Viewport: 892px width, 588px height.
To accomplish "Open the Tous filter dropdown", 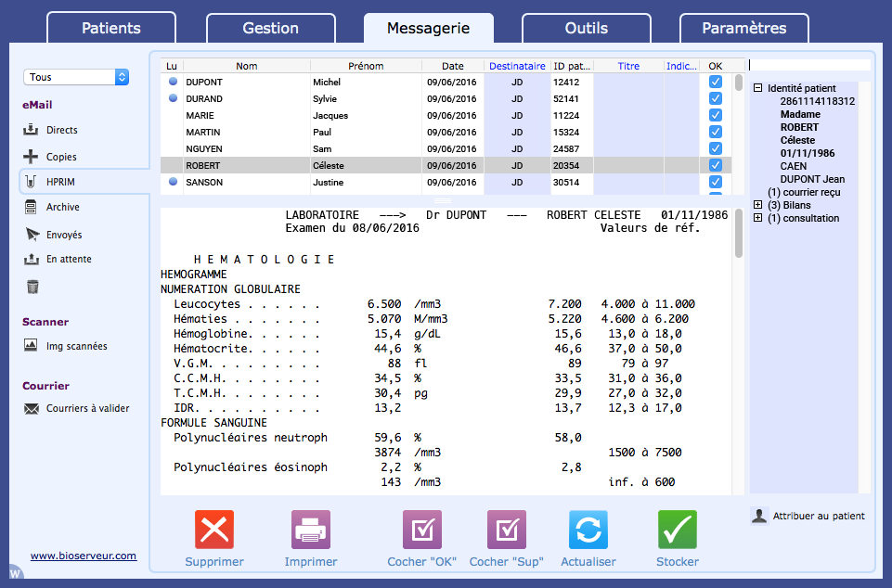I will 76,77.
